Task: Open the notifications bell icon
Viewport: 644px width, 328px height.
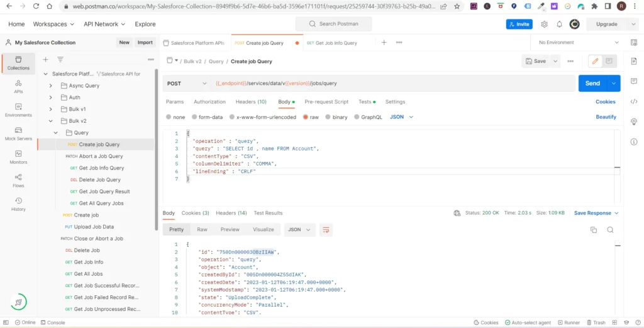Action: 559,25
